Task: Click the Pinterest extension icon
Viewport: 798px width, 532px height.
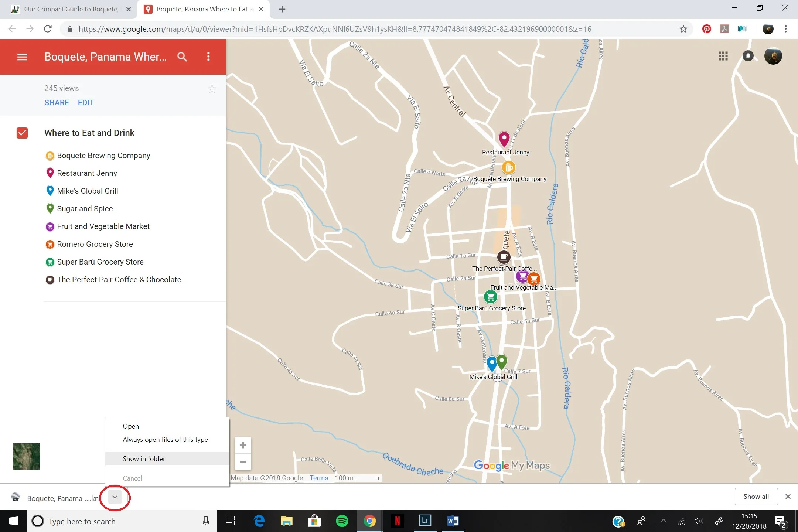Action: [706, 29]
